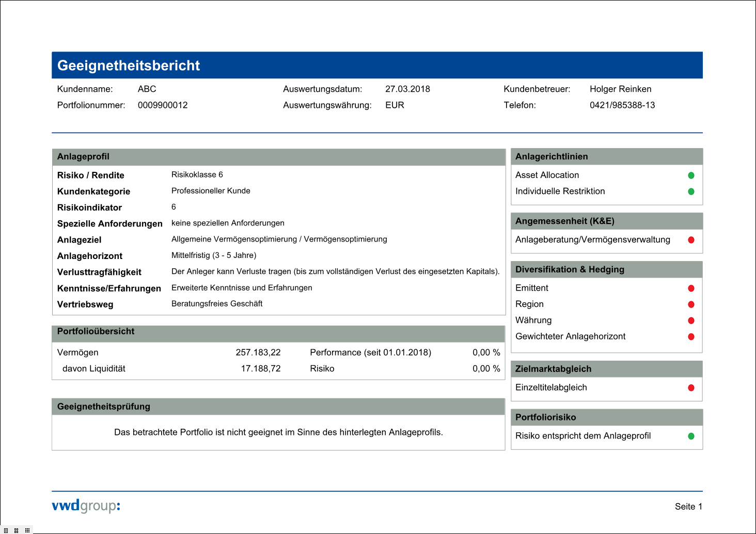Image resolution: width=756 pixels, height=534 pixels.
Task: Click the phone number 0421/985388-13
Action: (622, 105)
